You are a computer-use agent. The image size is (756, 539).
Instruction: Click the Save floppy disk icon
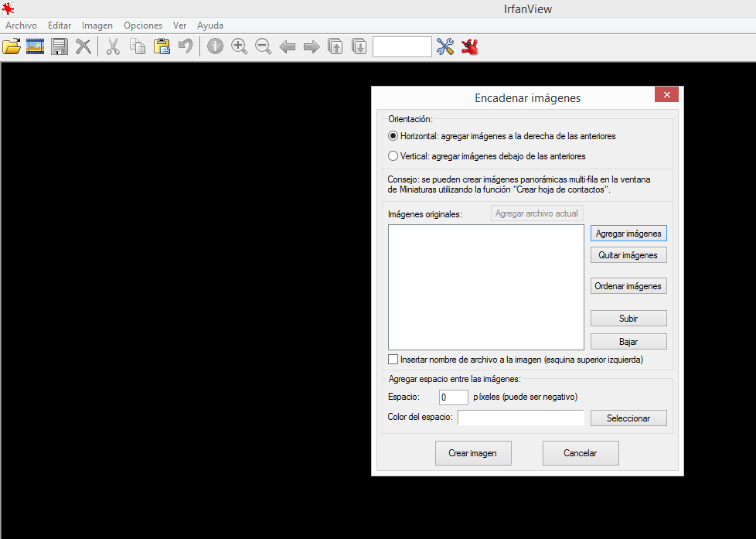pos(60,47)
